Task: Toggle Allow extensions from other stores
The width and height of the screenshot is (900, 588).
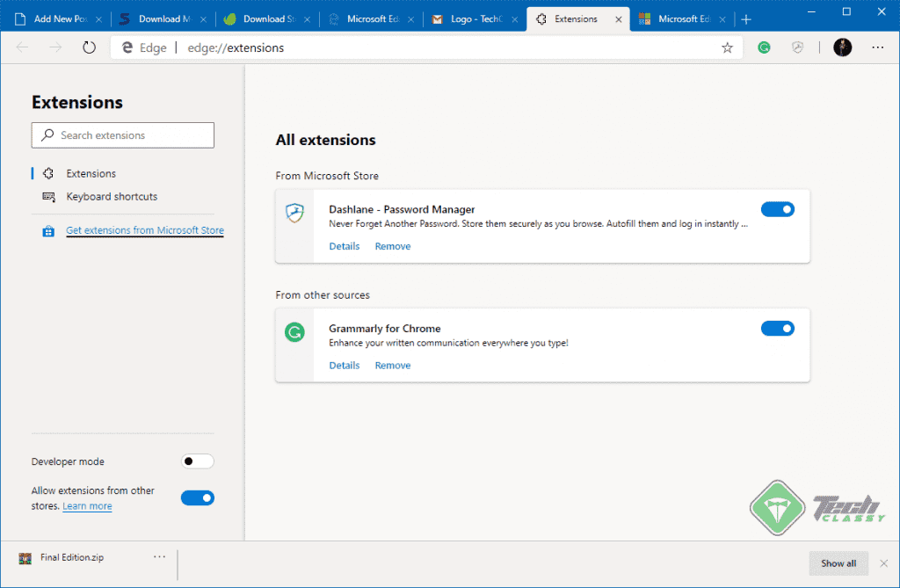Action: pyautogui.click(x=197, y=497)
